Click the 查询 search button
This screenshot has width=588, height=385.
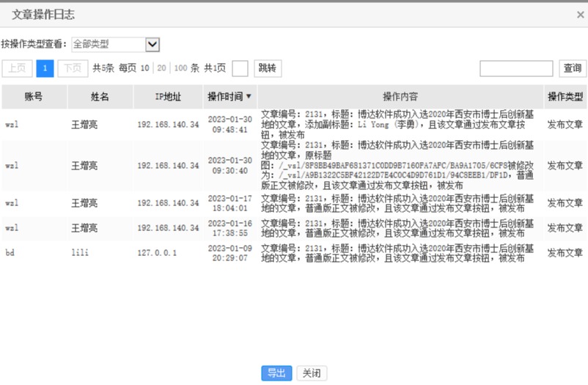click(x=572, y=68)
